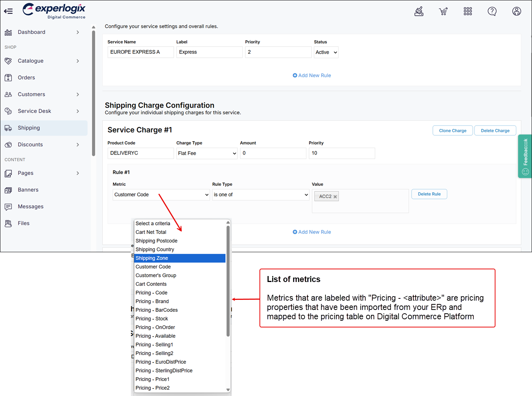532x396 pixels.
Task: Click the Clone Charge button
Action: click(452, 131)
